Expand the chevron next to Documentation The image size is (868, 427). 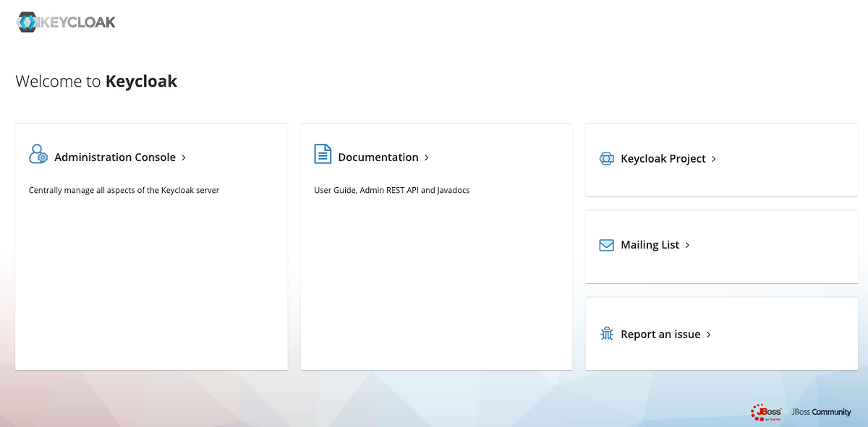[427, 157]
